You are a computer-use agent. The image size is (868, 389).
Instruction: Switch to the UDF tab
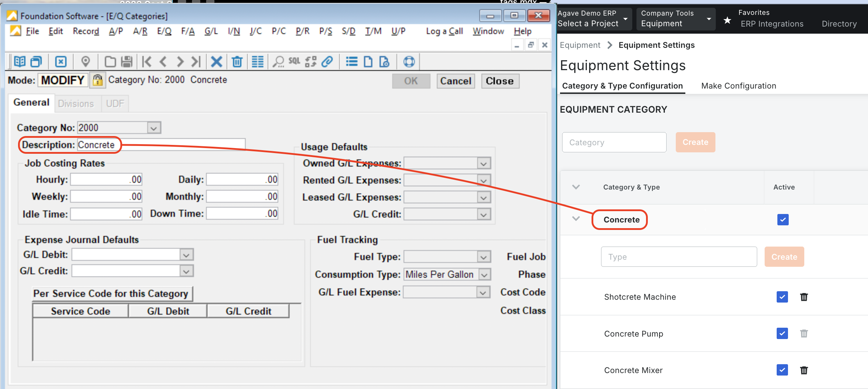pos(115,103)
